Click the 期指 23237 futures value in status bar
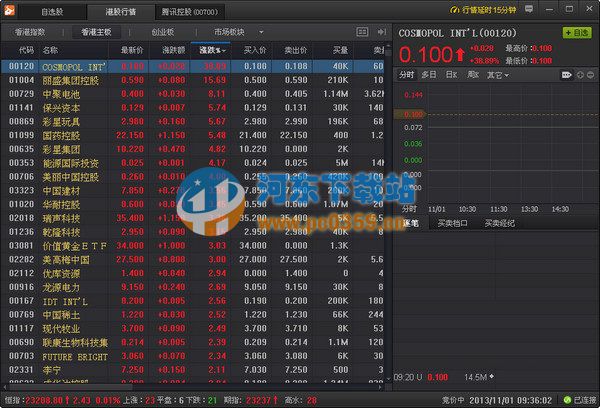This screenshot has width=600, height=408. point(249,401)
